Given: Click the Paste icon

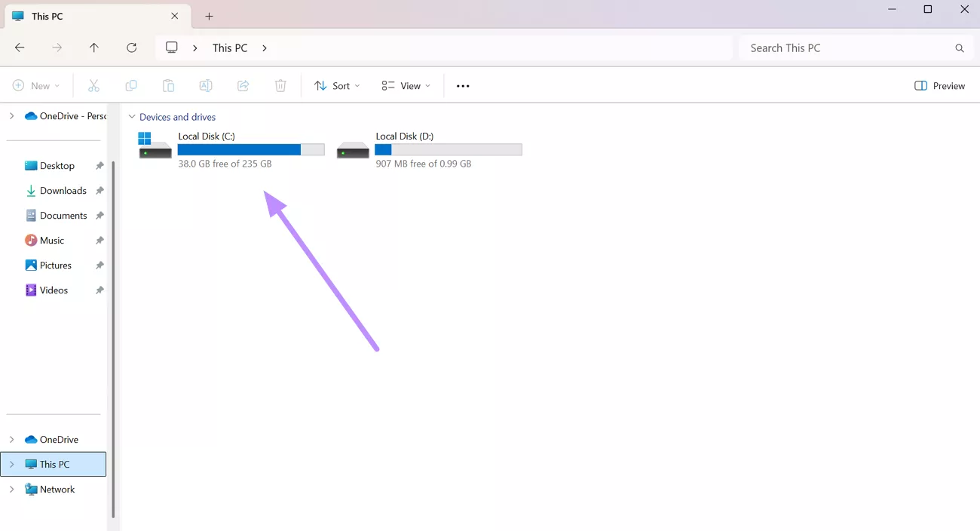Looking at the screenshot, I should [x=168, y=85].
